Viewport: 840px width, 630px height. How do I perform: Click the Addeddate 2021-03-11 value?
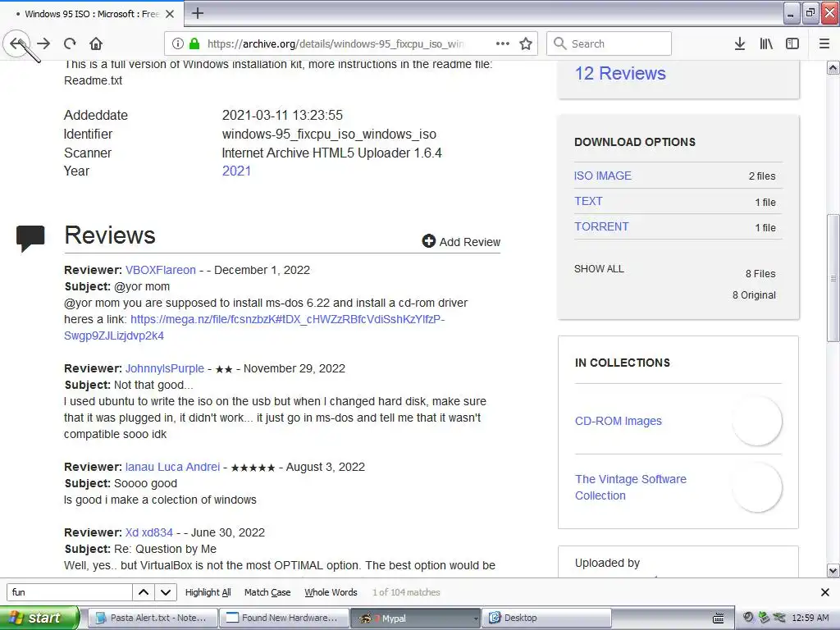click(282, 115)
